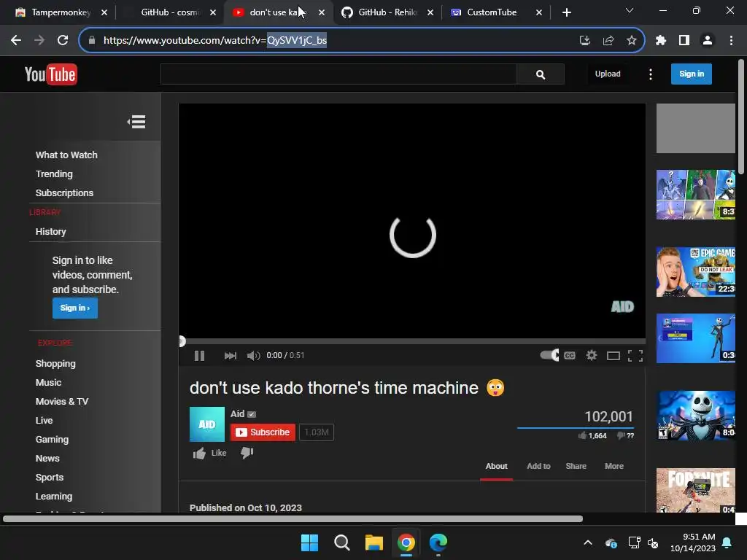Open the Jack Skellington 8:0 video thumbnail

click(x=695, y=415)
